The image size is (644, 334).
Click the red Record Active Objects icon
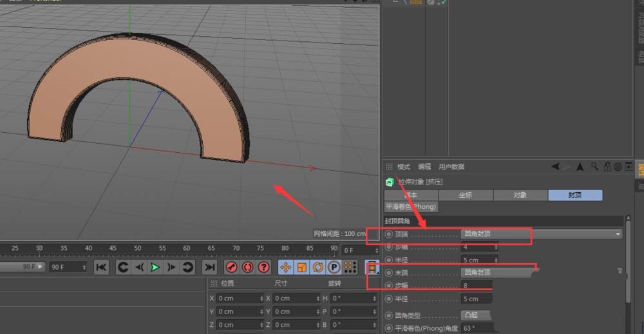232,267
